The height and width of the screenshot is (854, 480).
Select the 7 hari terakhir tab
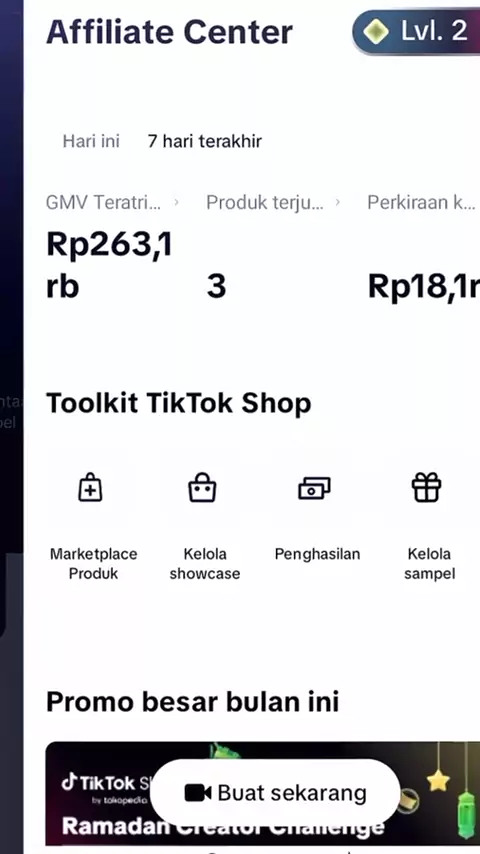pos(204,141)
